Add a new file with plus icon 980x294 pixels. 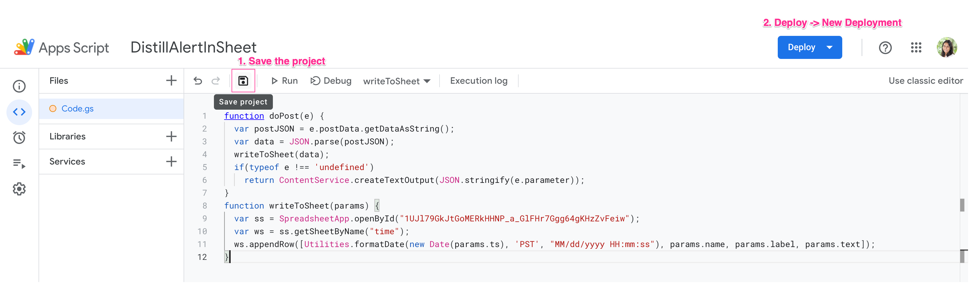coord(171,80)
